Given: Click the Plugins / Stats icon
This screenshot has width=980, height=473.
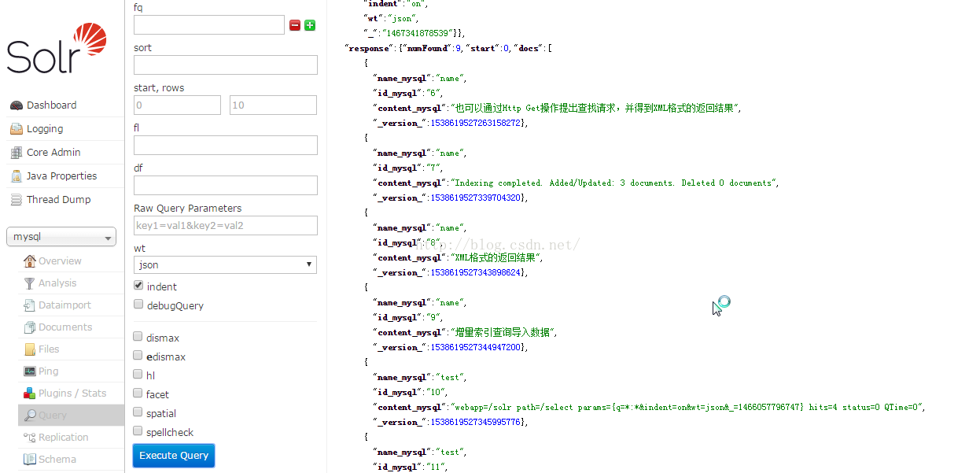Looking at the screenshot, I should tap(30, 394).
